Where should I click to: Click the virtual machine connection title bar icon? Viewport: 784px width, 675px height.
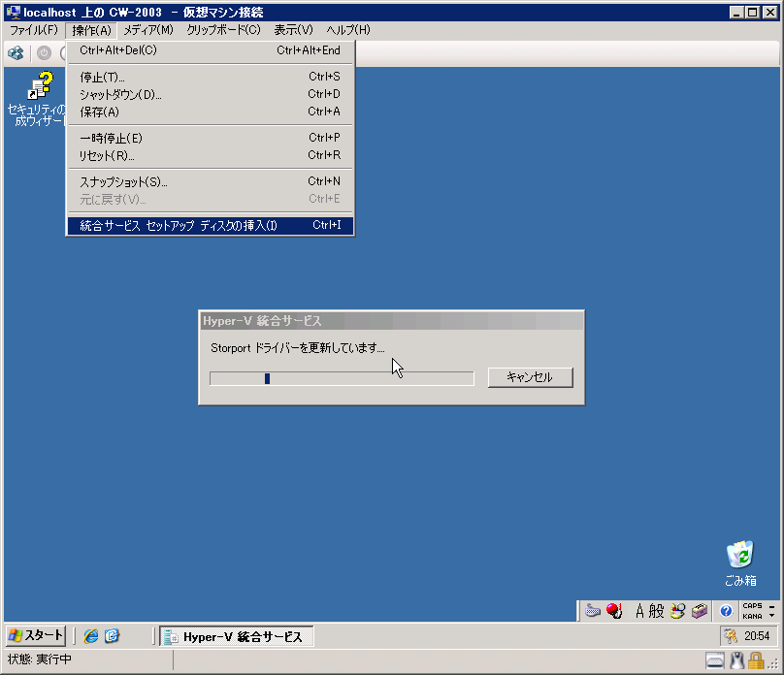pyautogui.click(x=13, y=12)
